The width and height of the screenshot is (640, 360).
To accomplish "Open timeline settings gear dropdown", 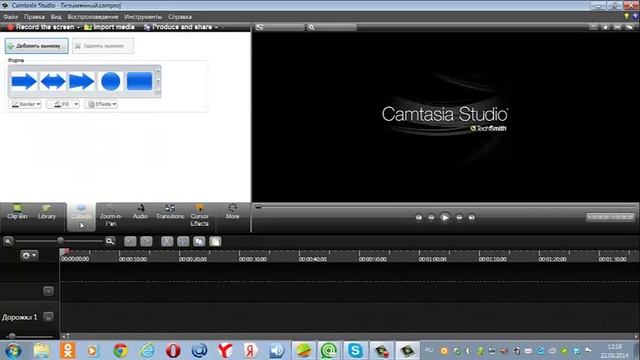I will (x=29, y=256).
